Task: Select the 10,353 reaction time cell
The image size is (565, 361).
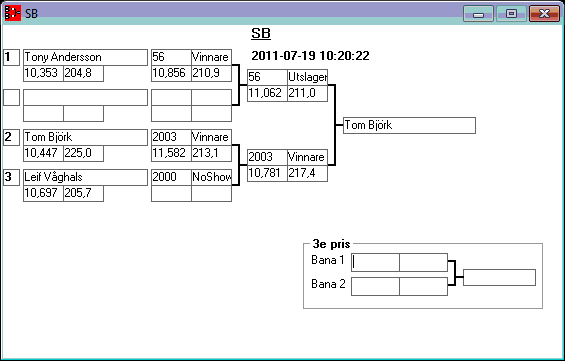Action: (43, 73)
